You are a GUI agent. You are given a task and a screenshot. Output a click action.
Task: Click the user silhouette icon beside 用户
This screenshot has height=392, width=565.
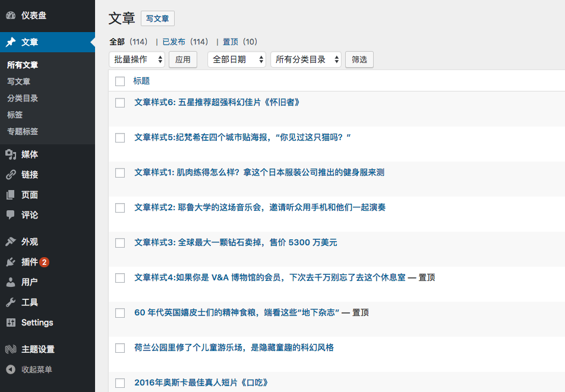tap(11, 282)
